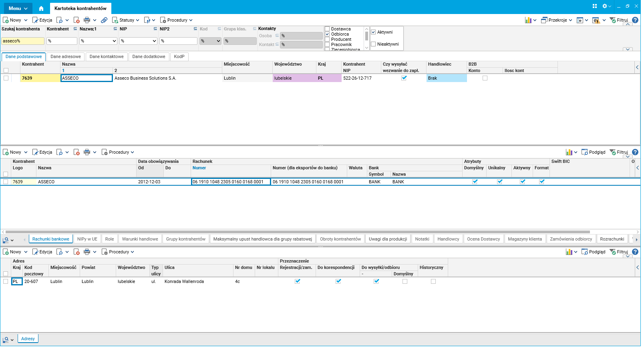Click the home icon next to Menu
The image size is (644, 351).
(x=41, y=8)
